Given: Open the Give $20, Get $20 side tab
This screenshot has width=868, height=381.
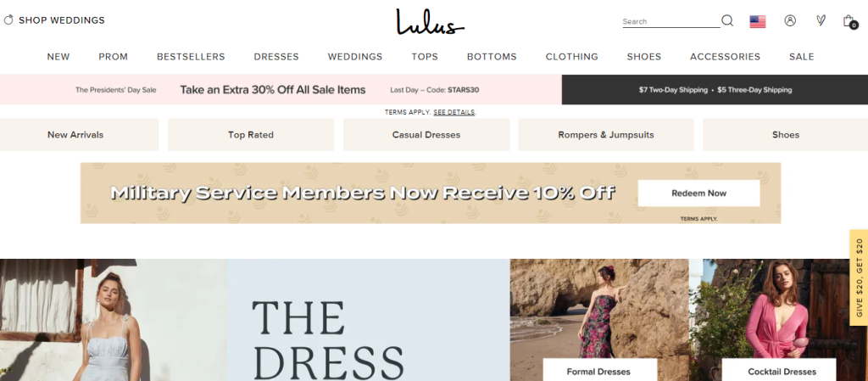Looking at the screenshot, I should coord(860,277).
